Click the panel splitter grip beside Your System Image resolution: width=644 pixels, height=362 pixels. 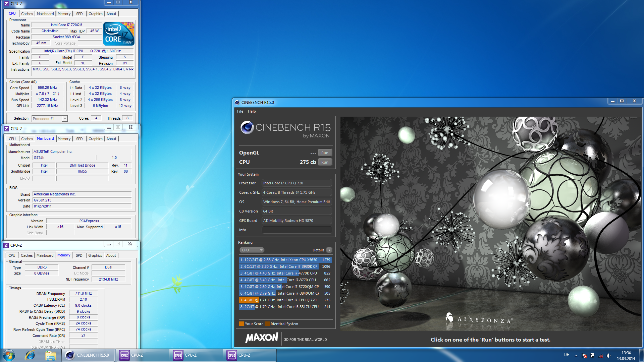click(x=338, y=231)
